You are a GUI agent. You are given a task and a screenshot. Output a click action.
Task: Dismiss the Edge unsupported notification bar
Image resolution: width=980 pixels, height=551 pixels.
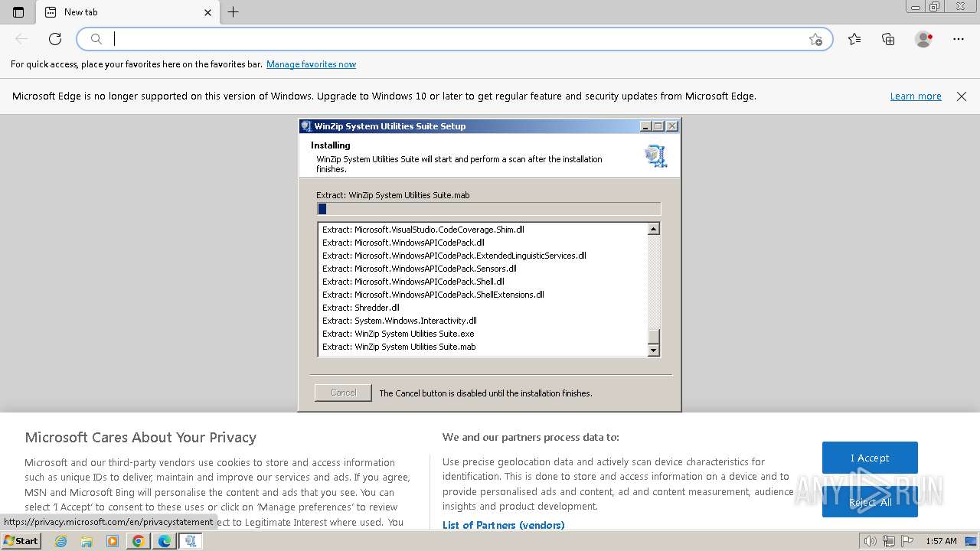point(962,96)
